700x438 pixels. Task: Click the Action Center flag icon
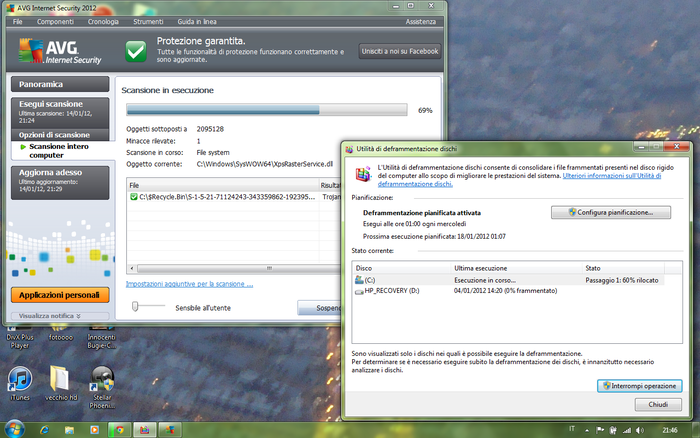[x=600, y=430]
